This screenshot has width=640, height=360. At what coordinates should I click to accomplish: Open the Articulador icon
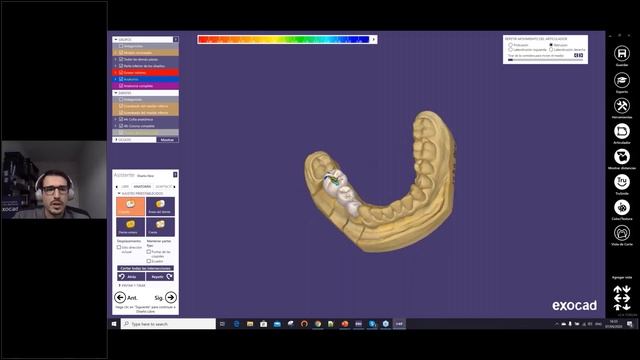click(x=622, y=131)
